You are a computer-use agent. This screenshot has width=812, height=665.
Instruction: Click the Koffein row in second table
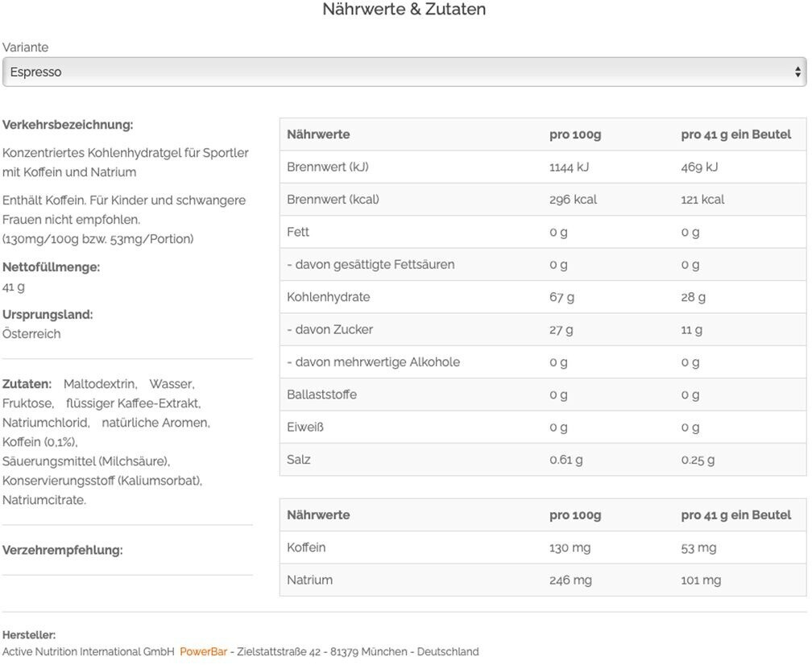pos(306,547)
